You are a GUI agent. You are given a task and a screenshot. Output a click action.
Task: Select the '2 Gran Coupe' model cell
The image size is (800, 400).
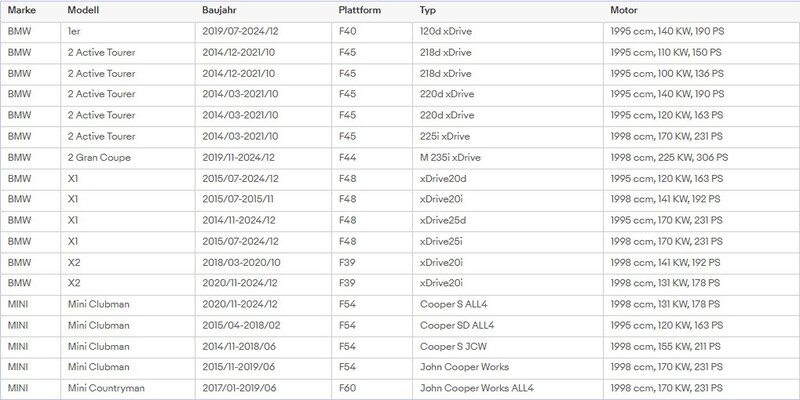(x=99, y=158)
